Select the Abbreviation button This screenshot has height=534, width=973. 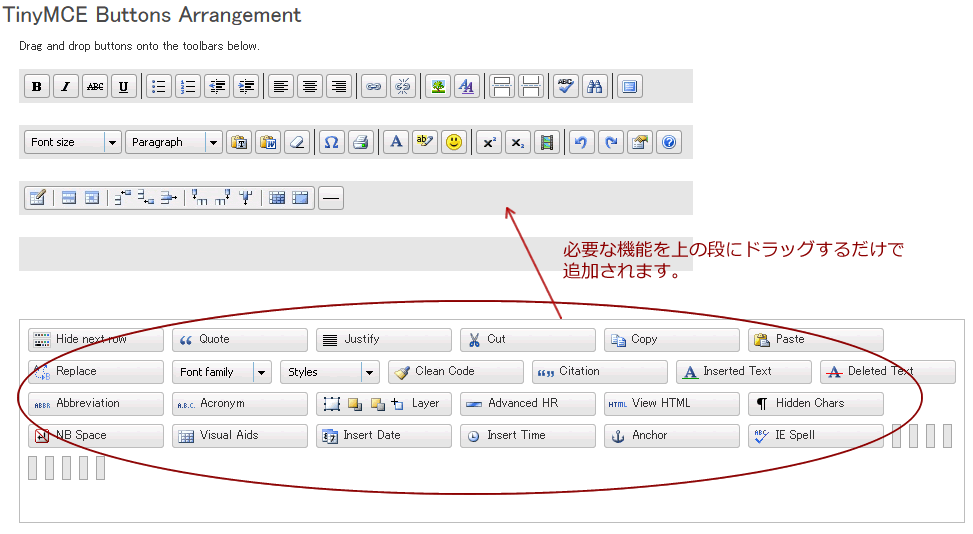tap(96, 404)
